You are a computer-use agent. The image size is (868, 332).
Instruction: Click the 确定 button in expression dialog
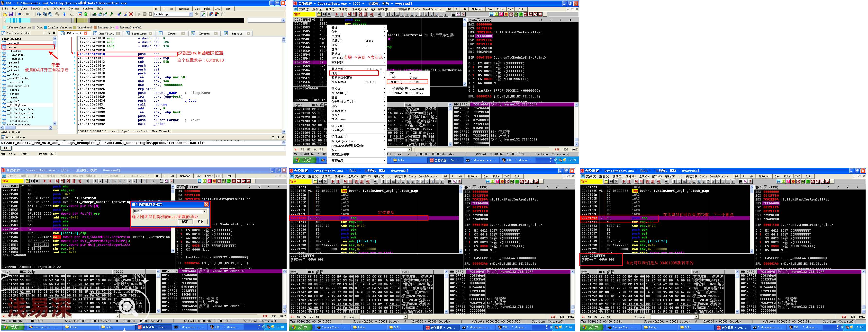[x=185, y=222]
